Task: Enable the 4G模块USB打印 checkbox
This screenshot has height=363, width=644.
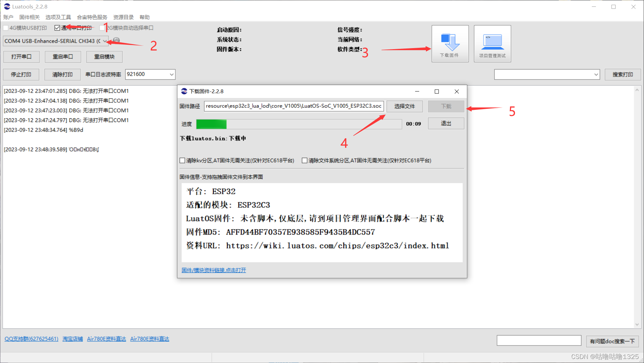Action: click(x=5, y=27)
